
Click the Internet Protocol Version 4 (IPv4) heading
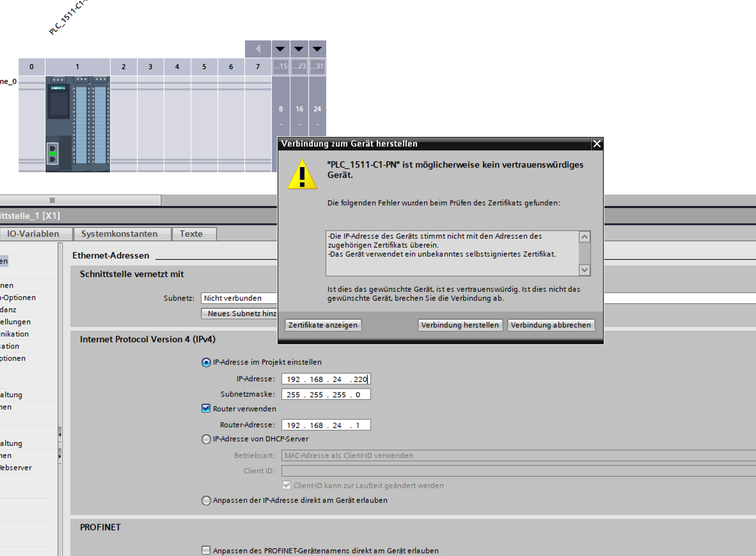(x=148, y=340)
